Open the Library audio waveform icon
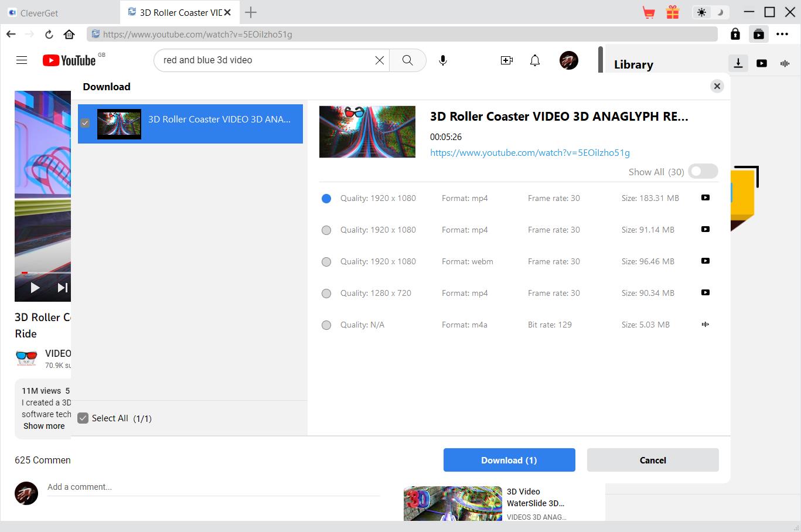801x532 pixels. click(785, 63)
